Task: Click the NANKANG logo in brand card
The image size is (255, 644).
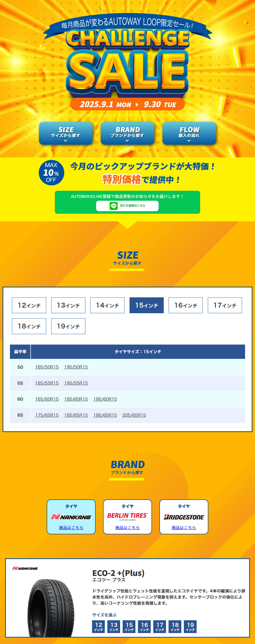Action: pos(71,517)
